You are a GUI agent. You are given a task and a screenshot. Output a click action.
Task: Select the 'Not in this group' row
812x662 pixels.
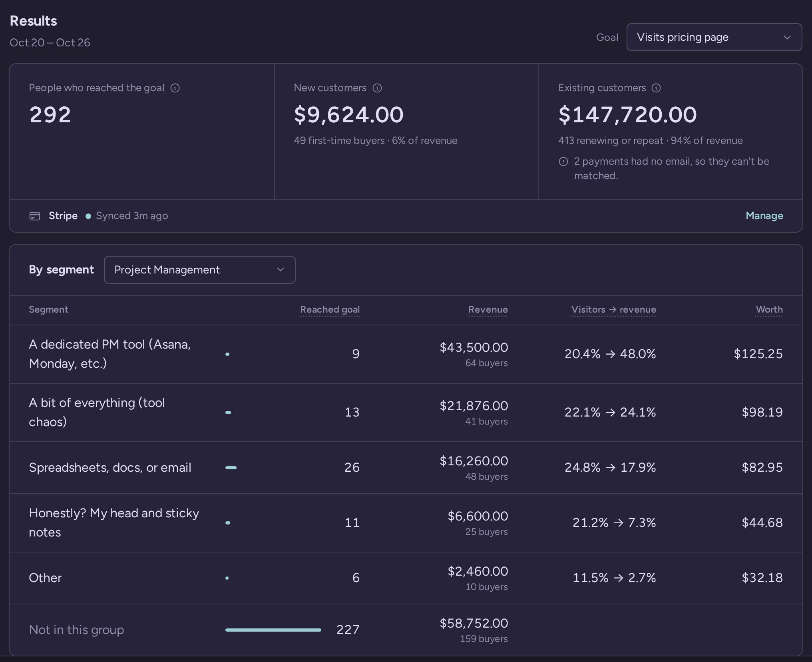406,630
